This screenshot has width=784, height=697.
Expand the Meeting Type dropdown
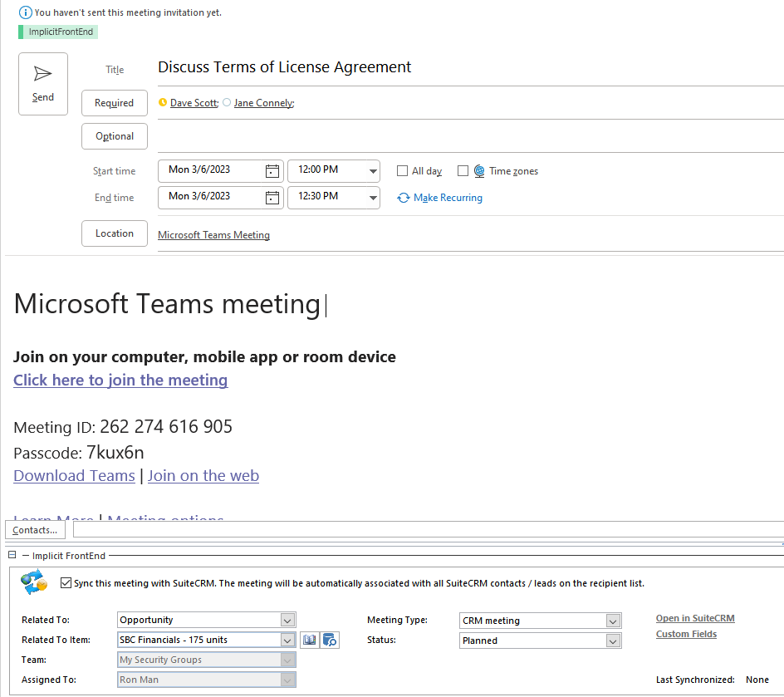[x=613, y=621]
